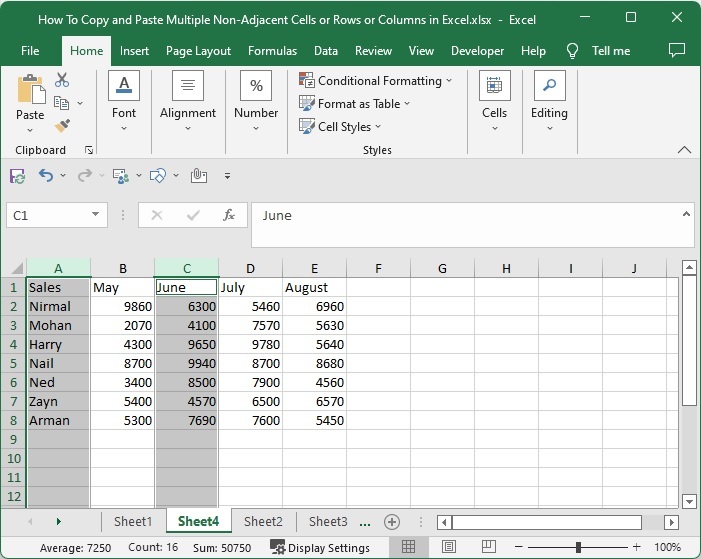Click the Cut scissors icon
Image resolution: width=701 pixels, height=559 pixels.
pos(62,81)
